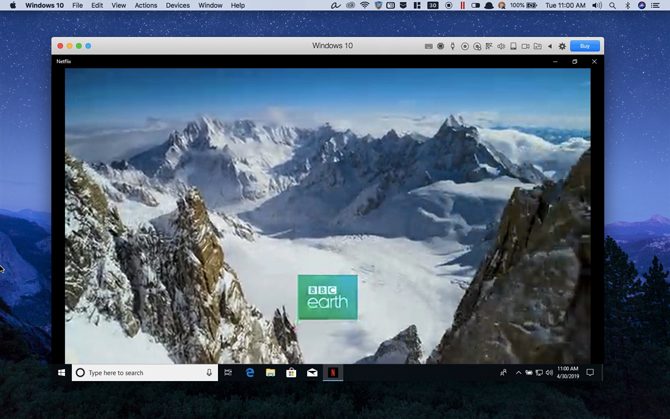Open the Actions menu
The width and height of the screenshot is (670, 419).
tap(146, 5)
